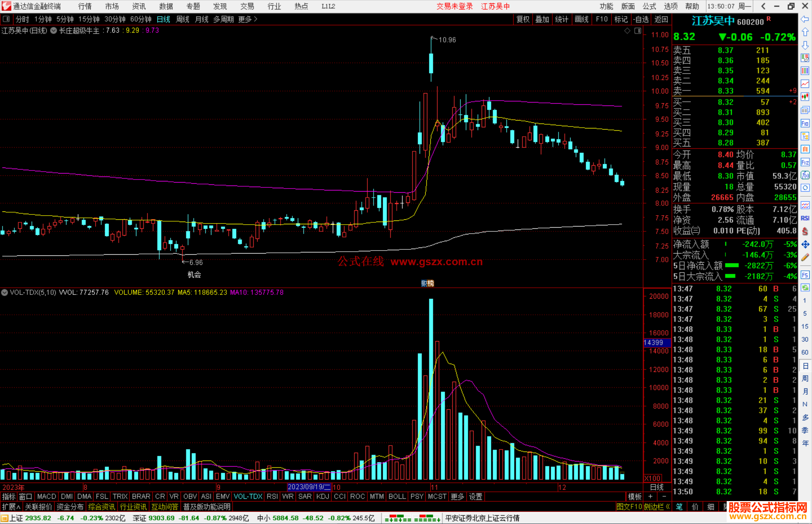Click the RSI indicator sidebar icon

click(x=805, y=218)
